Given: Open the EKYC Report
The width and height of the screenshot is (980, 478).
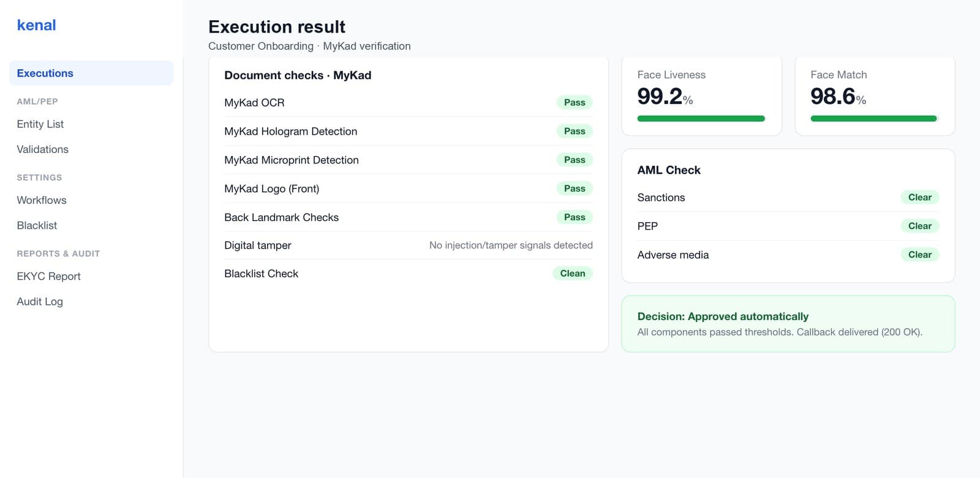Looking at the screenshot, I should (49, 276).
